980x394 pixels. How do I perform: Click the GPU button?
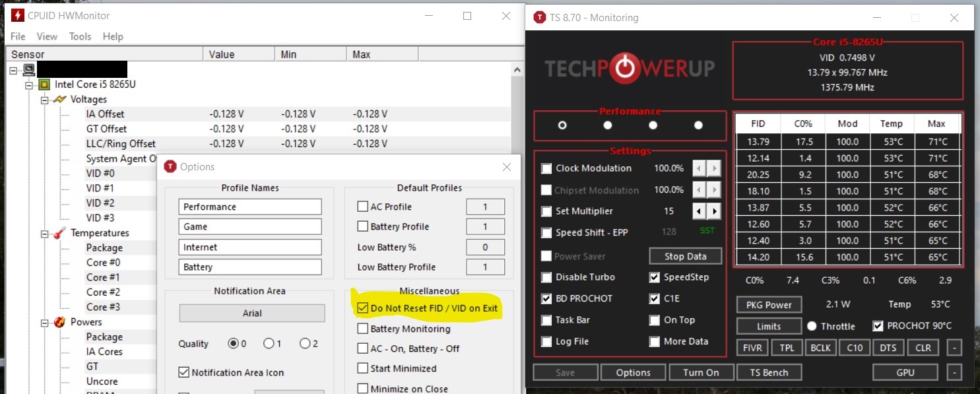(x=905, y=372)
